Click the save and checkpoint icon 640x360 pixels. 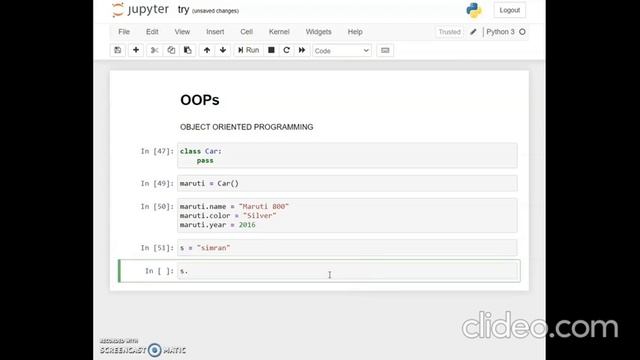pyautogui.click(x=118, y=50)
